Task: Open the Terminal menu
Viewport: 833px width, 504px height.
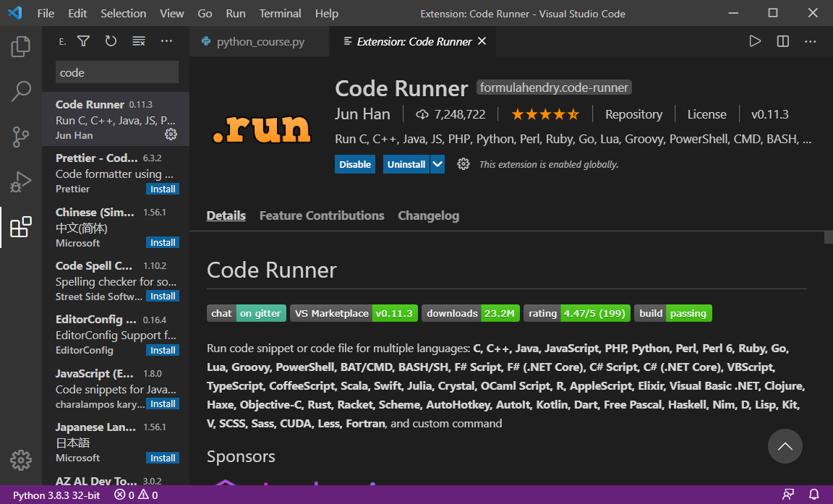Action: point(280,13)
